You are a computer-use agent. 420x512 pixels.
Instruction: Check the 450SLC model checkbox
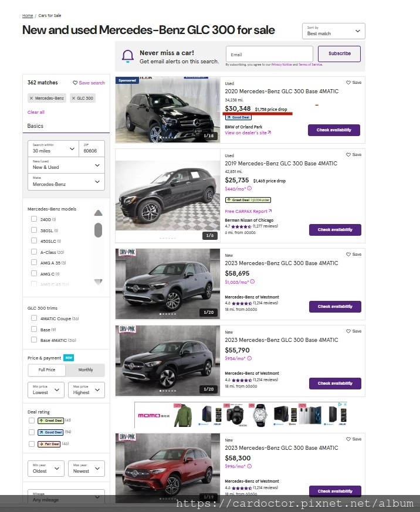34,240
